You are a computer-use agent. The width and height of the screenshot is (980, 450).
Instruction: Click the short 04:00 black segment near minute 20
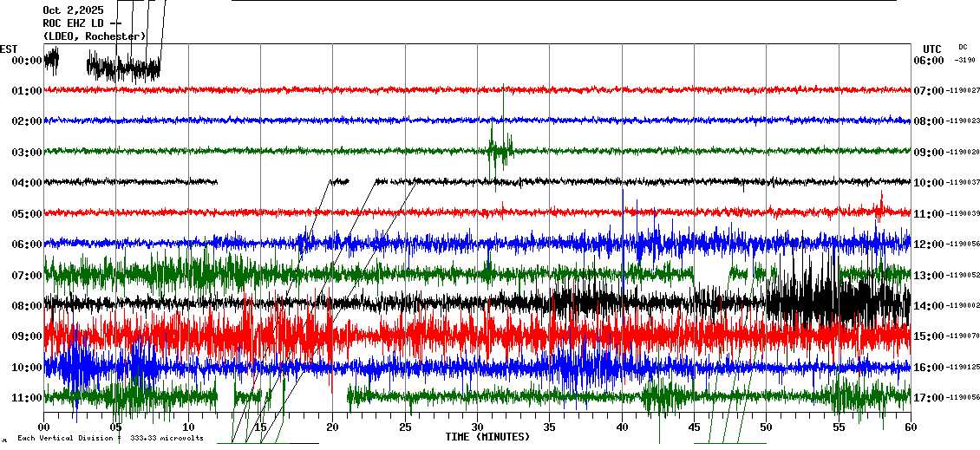click(339, 181)
